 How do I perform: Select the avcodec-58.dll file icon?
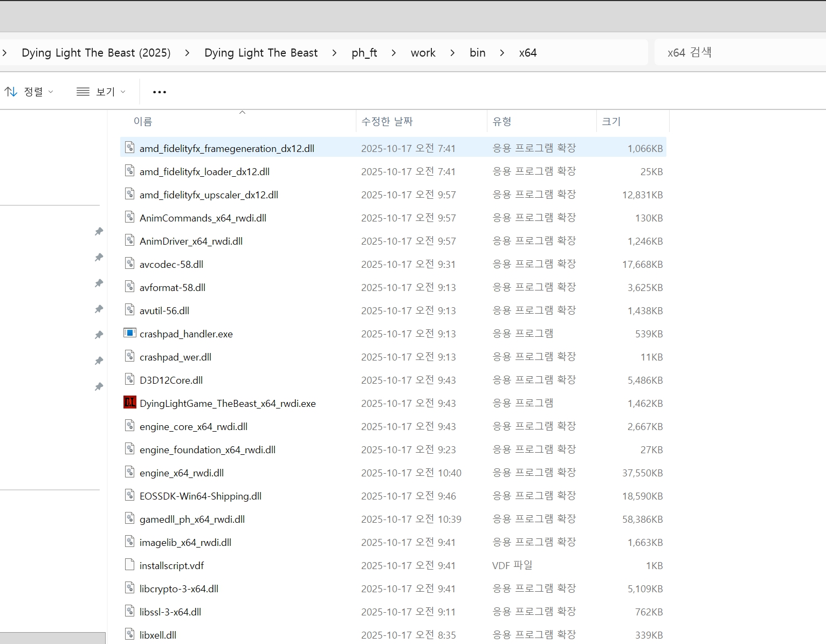coord(129,264)
